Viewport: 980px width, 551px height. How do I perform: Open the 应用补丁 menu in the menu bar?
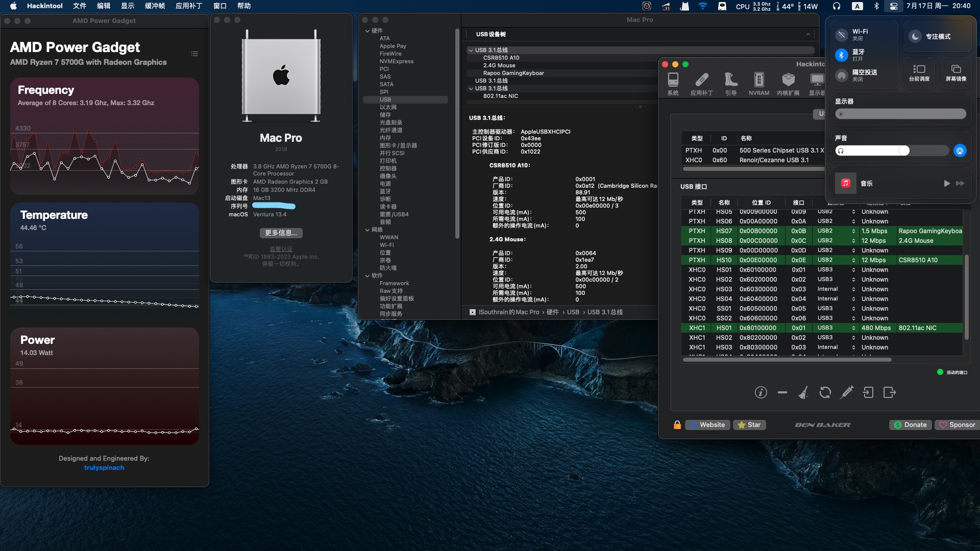(x=189, y=6)
